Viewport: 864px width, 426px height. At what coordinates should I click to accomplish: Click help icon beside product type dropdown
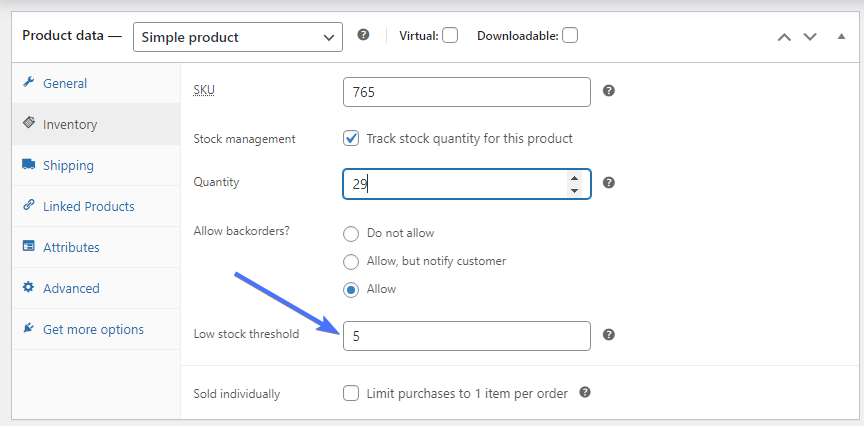point(364,35)
